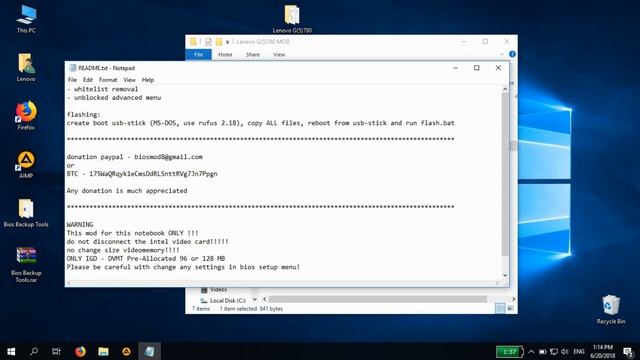This screenshot has height=360, width=640.
Task: Open Notepad Format menu
Action: pyautogui.click(x=108, y=80)
